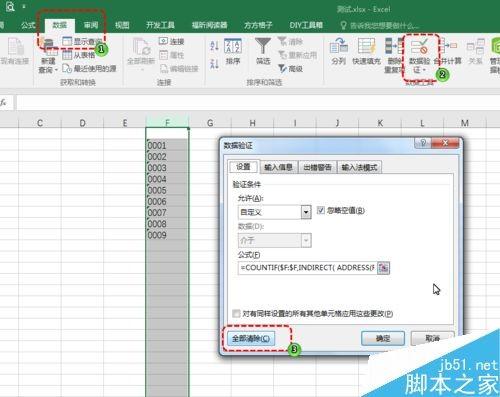Select the cell containing 0001

[167, 145]
